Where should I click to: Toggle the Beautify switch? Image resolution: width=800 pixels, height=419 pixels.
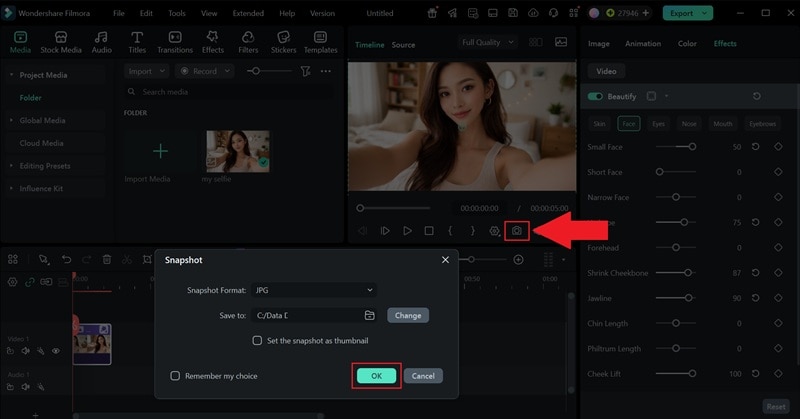point(595,96)
